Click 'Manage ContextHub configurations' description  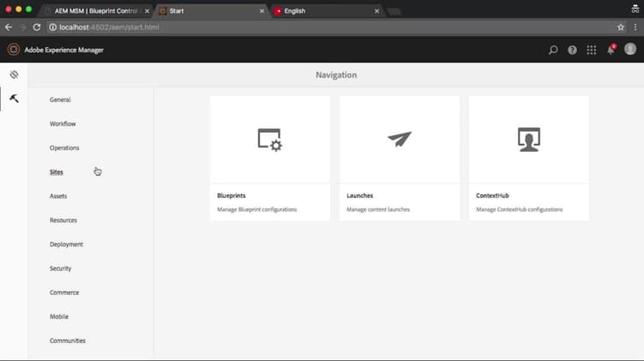tap(519, 209)
